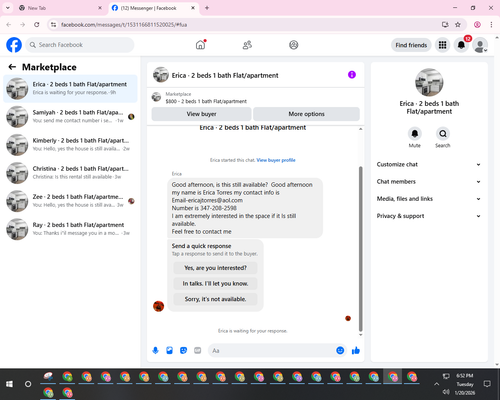Expand Customize chat section

429,164
